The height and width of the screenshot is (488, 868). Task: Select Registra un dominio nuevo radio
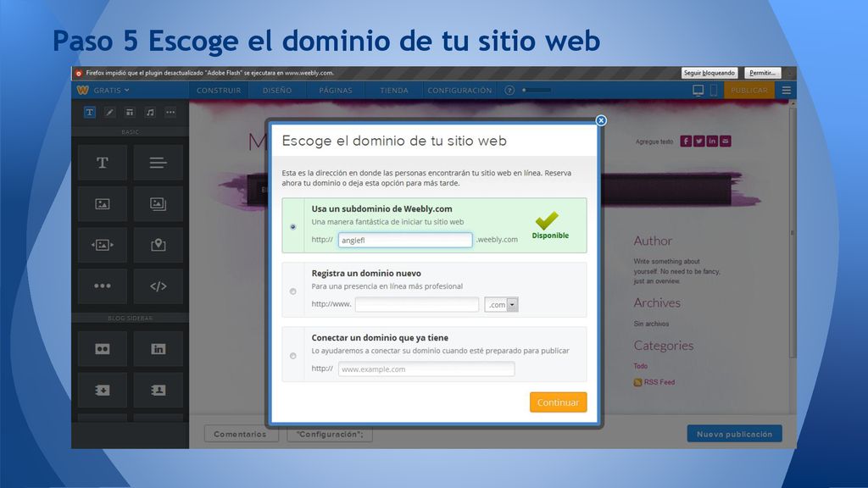coord(292,291)
